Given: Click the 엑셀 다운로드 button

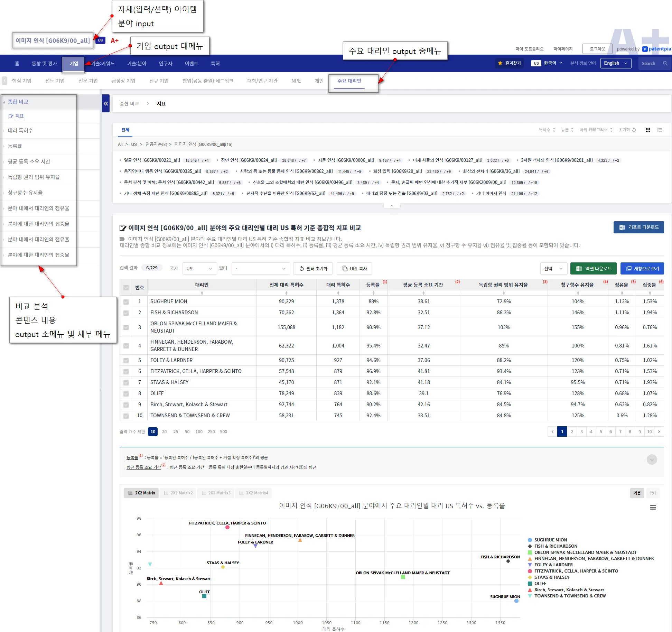Looking at the screenshot, I should [x=593, y=269].
